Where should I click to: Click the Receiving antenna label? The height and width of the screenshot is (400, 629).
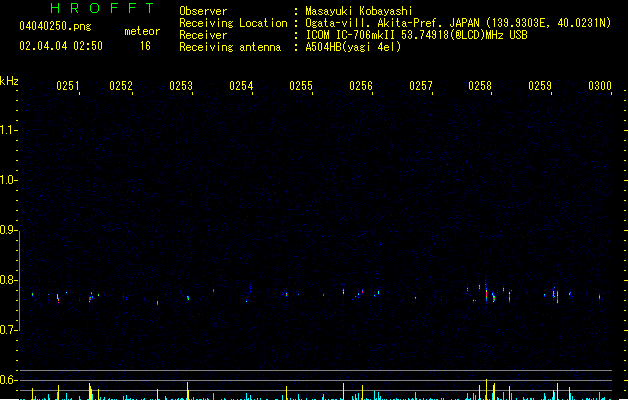pos(230,47)
